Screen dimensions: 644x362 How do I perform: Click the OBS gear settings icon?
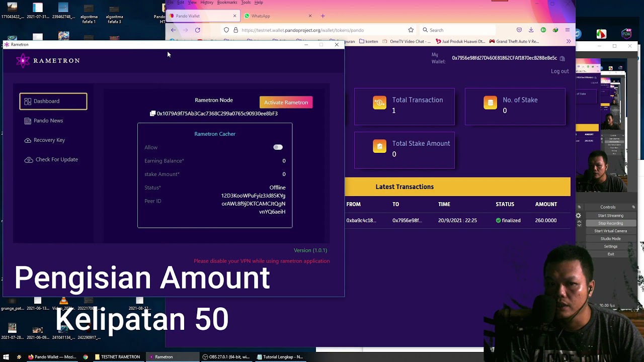[x=579, y=216]
